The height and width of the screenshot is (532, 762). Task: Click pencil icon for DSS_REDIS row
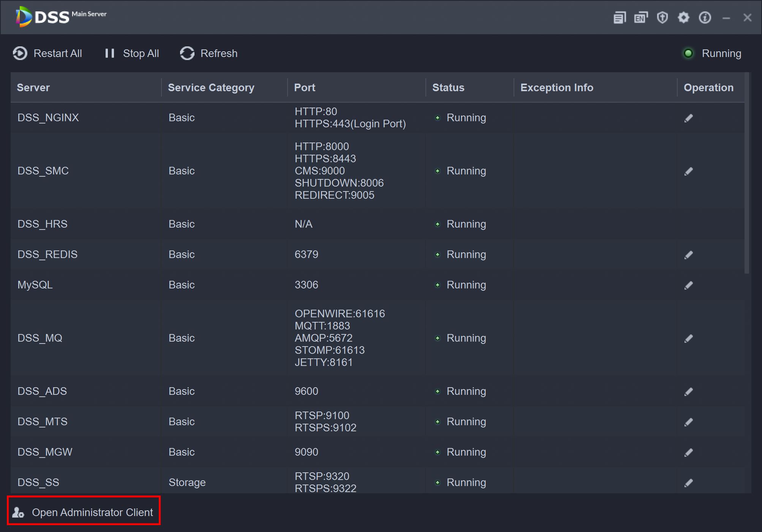(x=688, y=255)
